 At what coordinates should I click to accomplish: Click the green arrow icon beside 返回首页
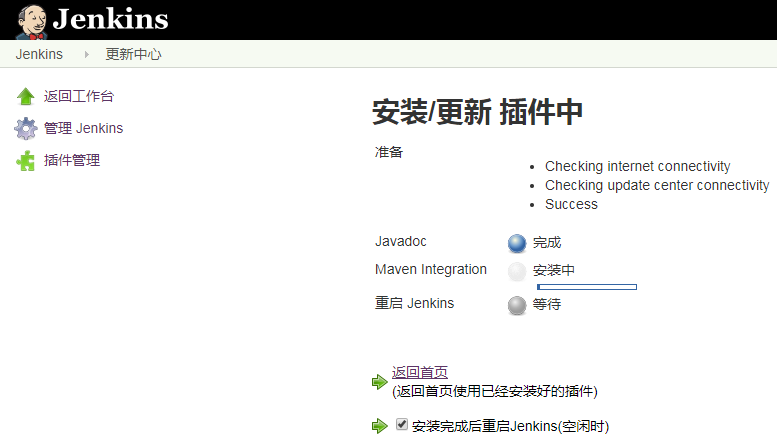[x=380, y=382]
